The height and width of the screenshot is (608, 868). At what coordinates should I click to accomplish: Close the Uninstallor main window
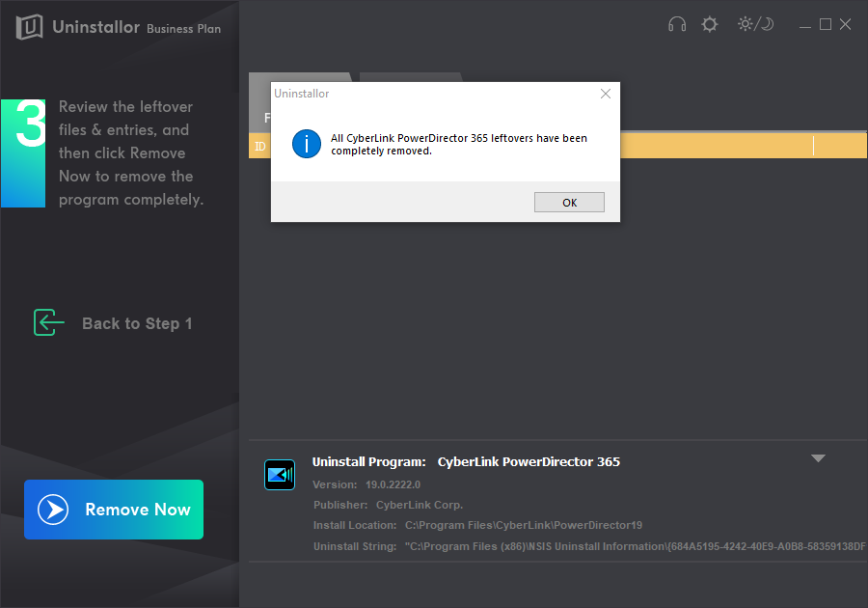[x=845, y=24]
